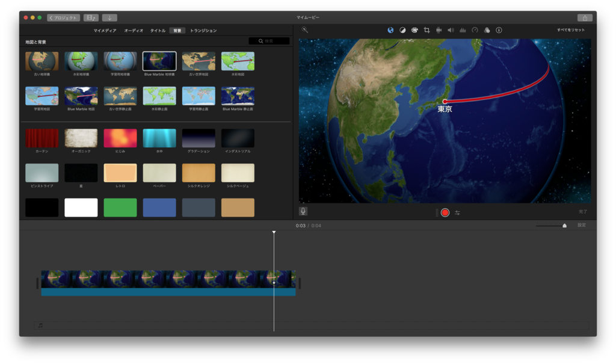Screen dimensions: 616x364
Task: Click the 東京 label in the preview
Action: [x=445, y=110]
